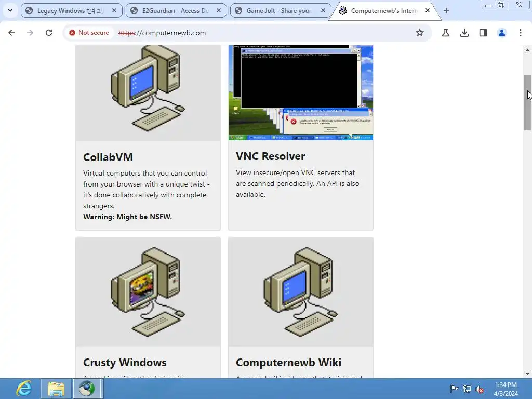Click the Not secure site info chip
The width and height of the screenshot is (532, 399).
pyautogui.click(x=89, y=33)
